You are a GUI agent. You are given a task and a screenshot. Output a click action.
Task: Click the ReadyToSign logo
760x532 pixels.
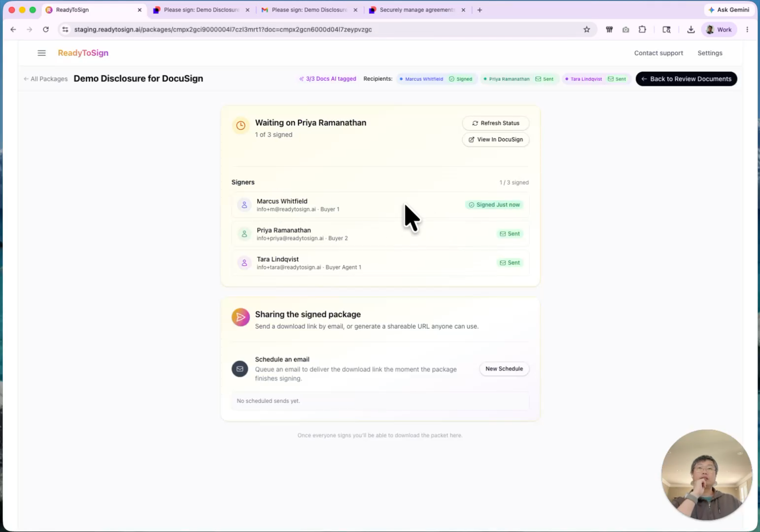(x=83, y=53)
